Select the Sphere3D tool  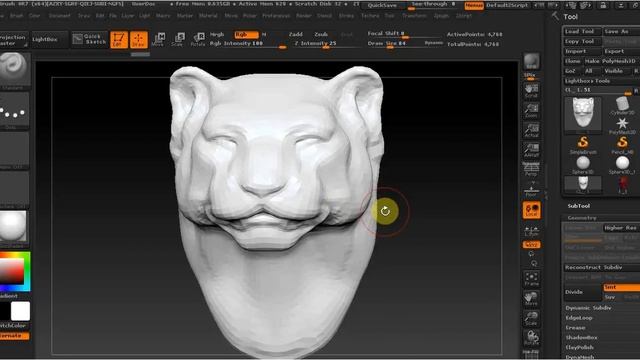(583, 165)
